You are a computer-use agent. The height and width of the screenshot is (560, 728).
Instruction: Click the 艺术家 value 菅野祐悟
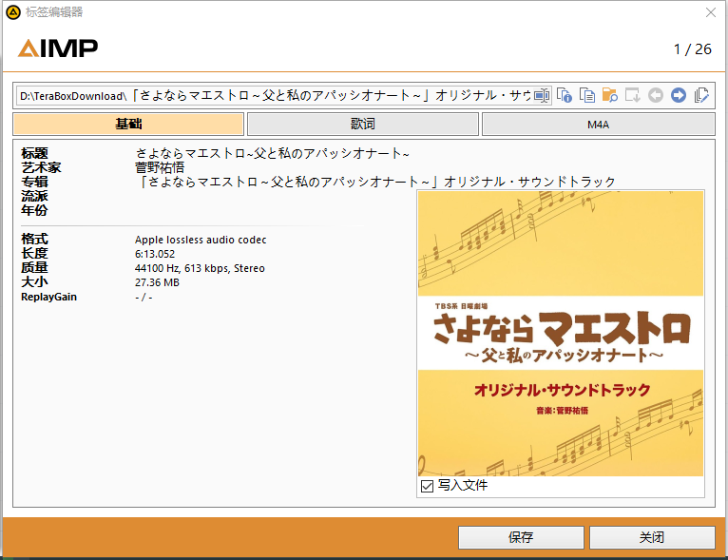[160, 168]
